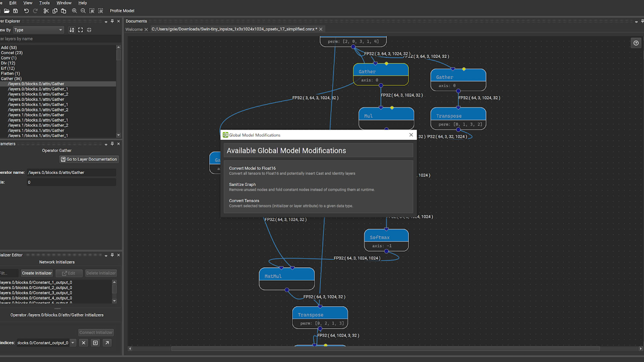Image resolution: width=644 pixels, height=362 pixels.
Task: Toggle auto-hide pin on Initializer Editor panel
Action: pyautogui.click(x=112, y=255)
